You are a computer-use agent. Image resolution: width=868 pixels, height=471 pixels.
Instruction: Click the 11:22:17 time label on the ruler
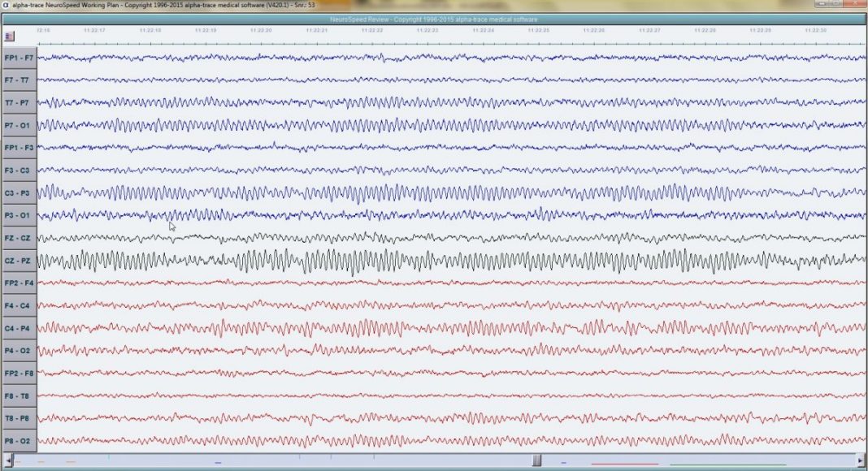click(94, 30)
